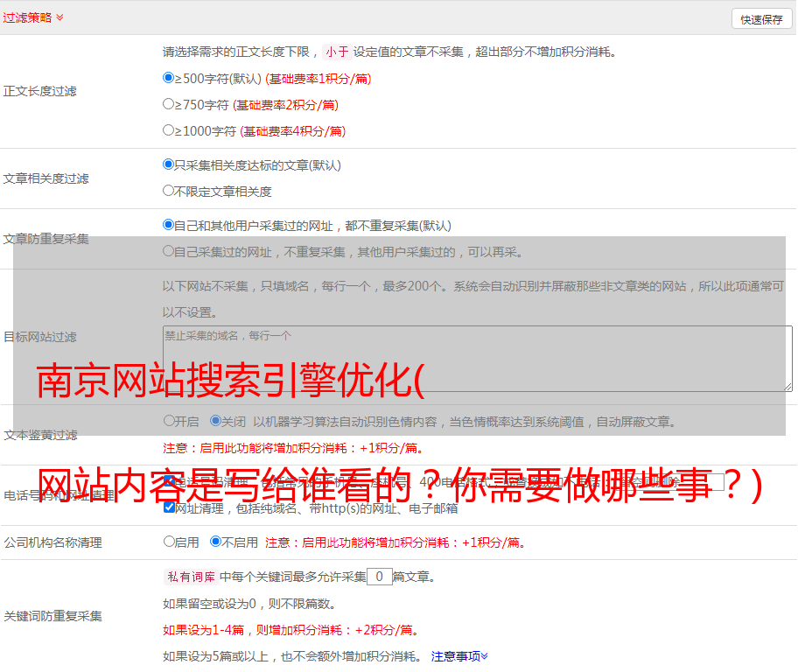Click the 小于 highlighted tag
The height and width of the screenshot is (672, 798).
[x=337, y=52]
